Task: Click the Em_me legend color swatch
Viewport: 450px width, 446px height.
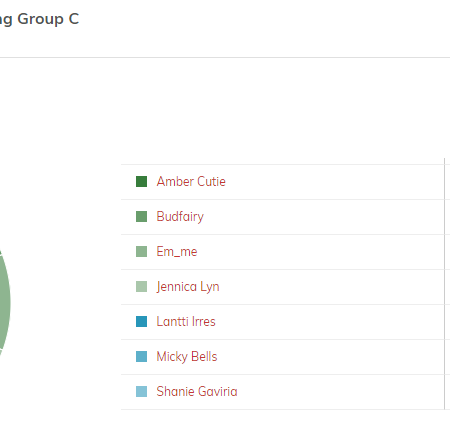Action: click(141, 252)
